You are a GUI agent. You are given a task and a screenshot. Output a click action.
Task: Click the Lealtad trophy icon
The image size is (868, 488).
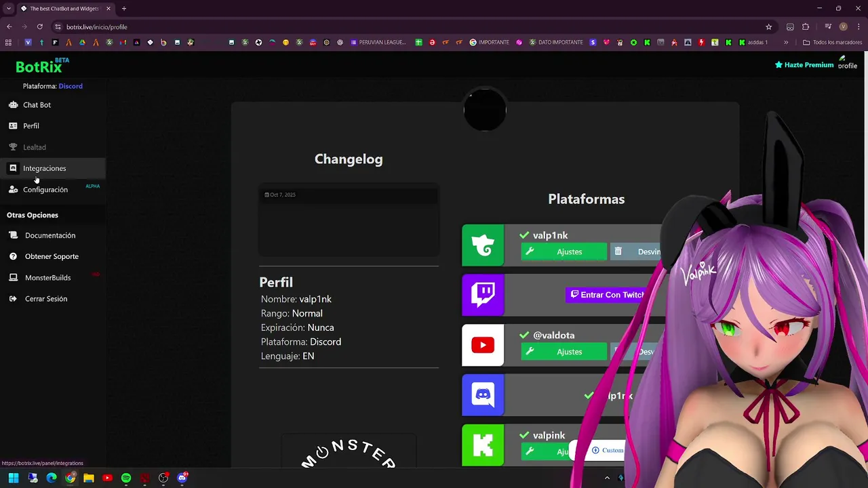pos(13,147)
